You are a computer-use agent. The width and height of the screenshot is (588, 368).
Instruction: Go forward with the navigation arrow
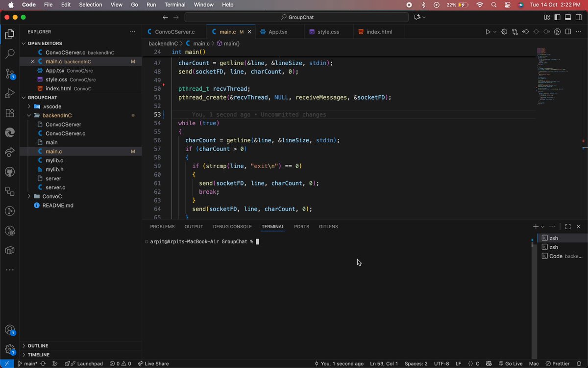176,17
